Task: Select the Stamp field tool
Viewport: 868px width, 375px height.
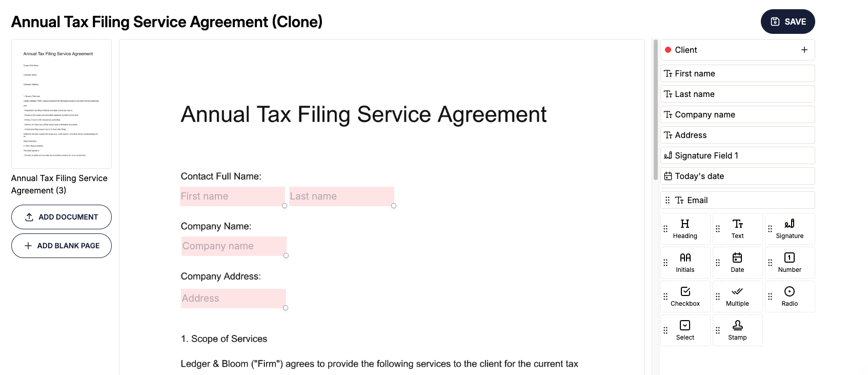Action: [x=737, y=330]
